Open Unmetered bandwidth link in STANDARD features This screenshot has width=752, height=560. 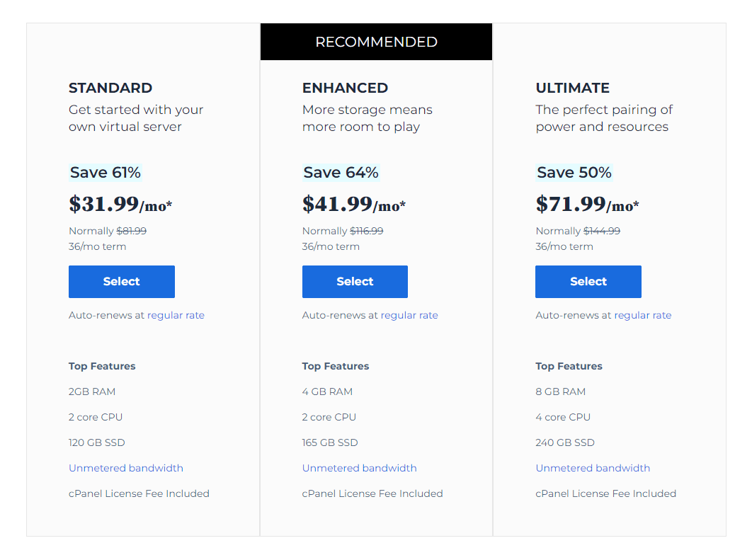[126, 468]
